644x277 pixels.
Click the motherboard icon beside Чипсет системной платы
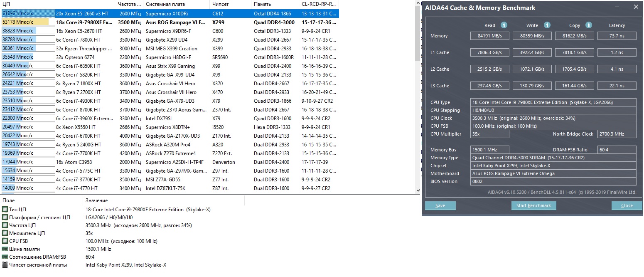(5, 265)
